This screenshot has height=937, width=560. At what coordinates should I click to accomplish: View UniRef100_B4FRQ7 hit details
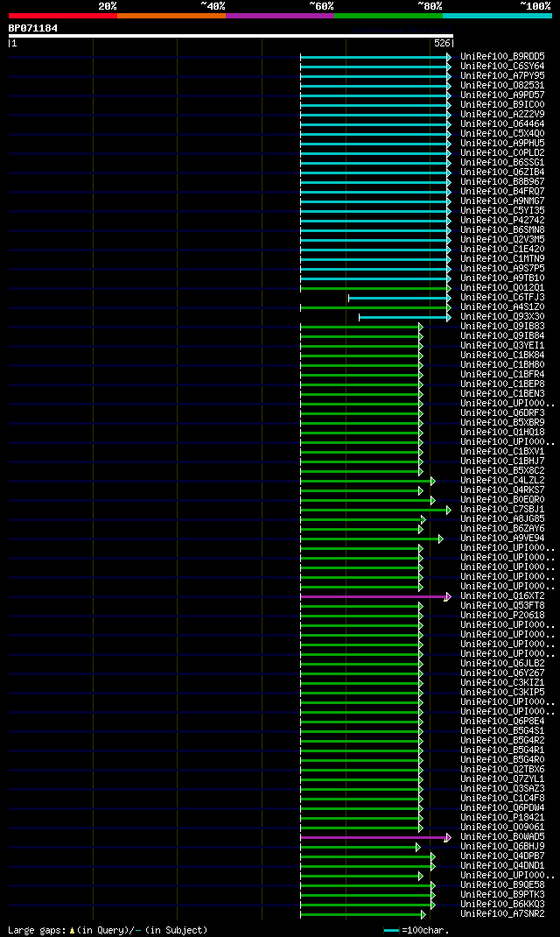coord(502,191)
